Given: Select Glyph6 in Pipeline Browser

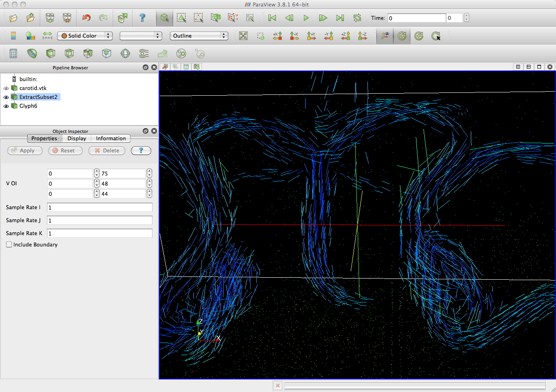Looking at the screenshot, I should click(x=28, y=106).
